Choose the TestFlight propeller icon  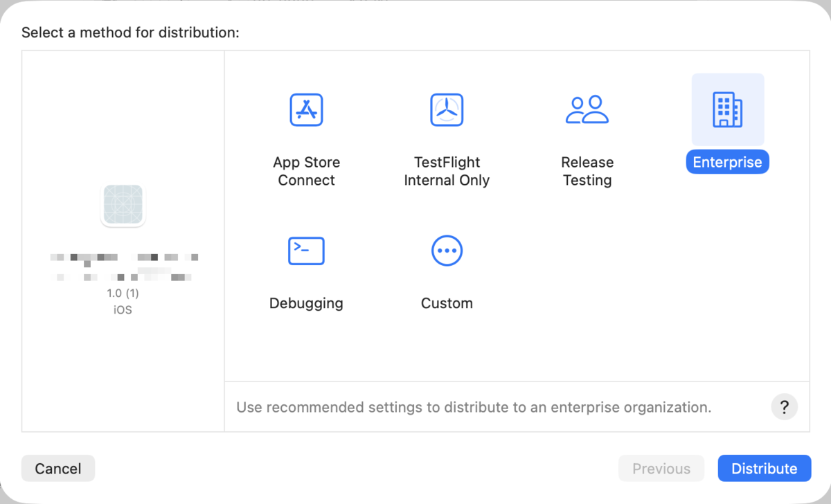[x=447, y=110]
